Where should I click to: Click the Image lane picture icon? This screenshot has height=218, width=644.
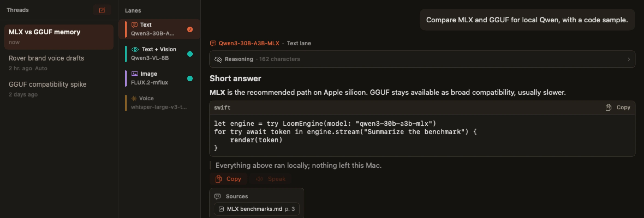click(135, 74)
